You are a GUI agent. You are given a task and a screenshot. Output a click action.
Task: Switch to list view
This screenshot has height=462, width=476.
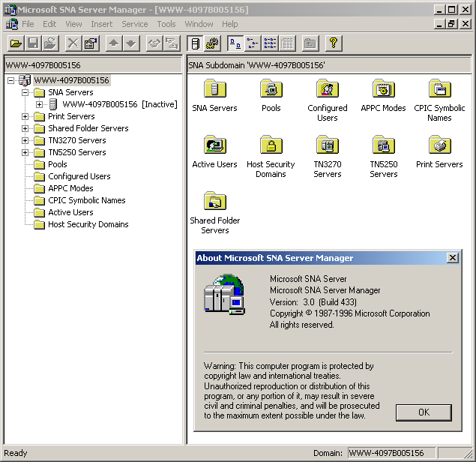(270, 43)
